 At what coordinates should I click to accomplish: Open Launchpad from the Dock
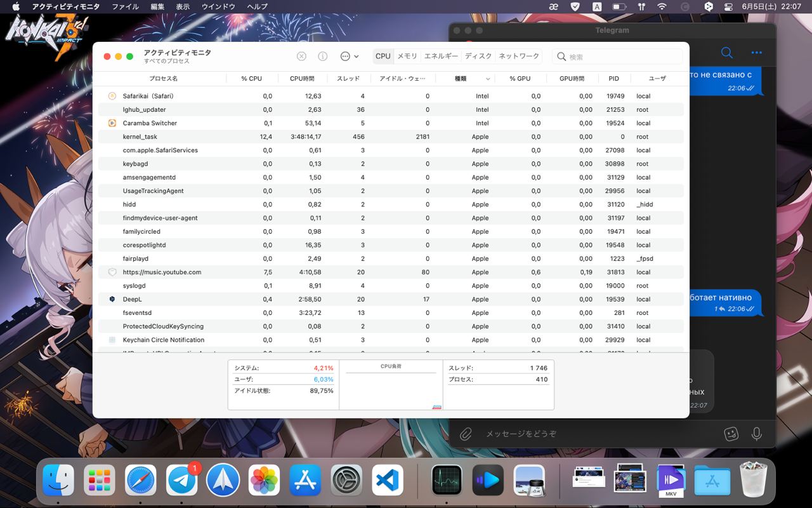(x=100, y=480)
